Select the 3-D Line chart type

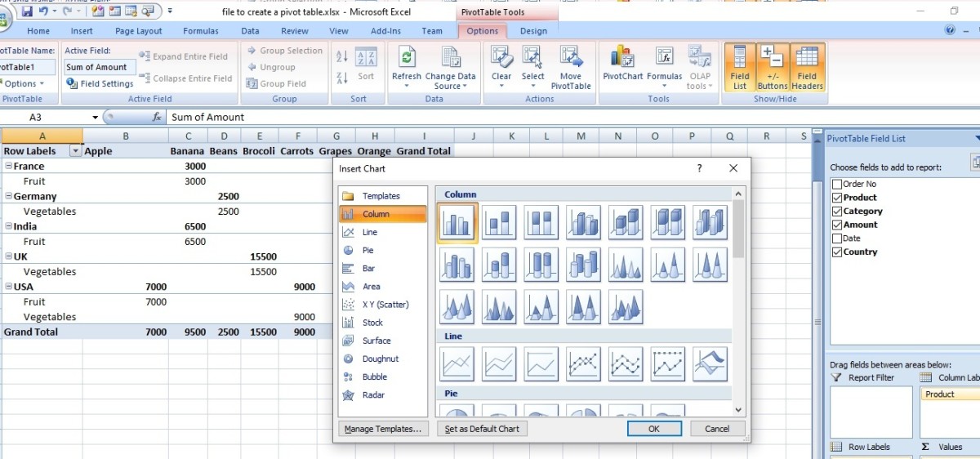(710, 364)
